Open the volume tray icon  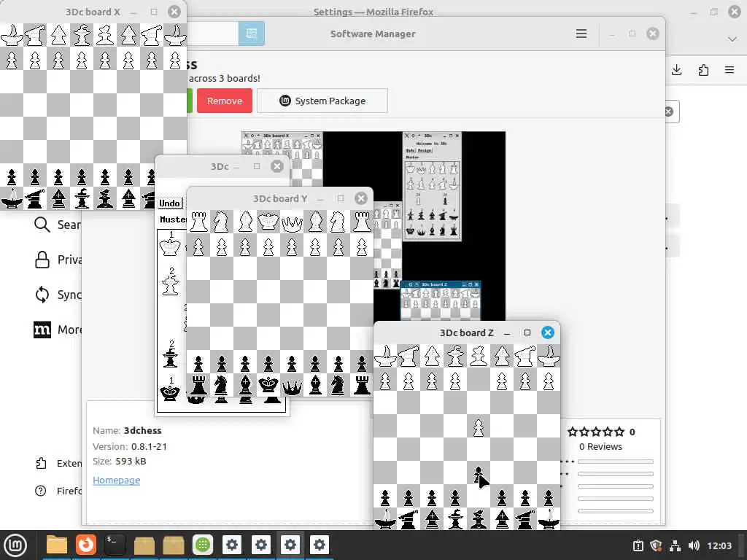pyautogui.click(x=694, y=545)
